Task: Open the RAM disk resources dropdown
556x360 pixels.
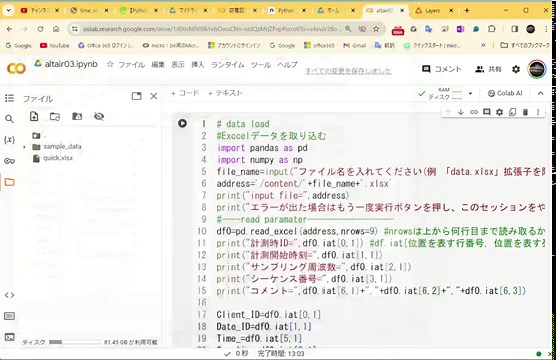Action: pos(471,94)
